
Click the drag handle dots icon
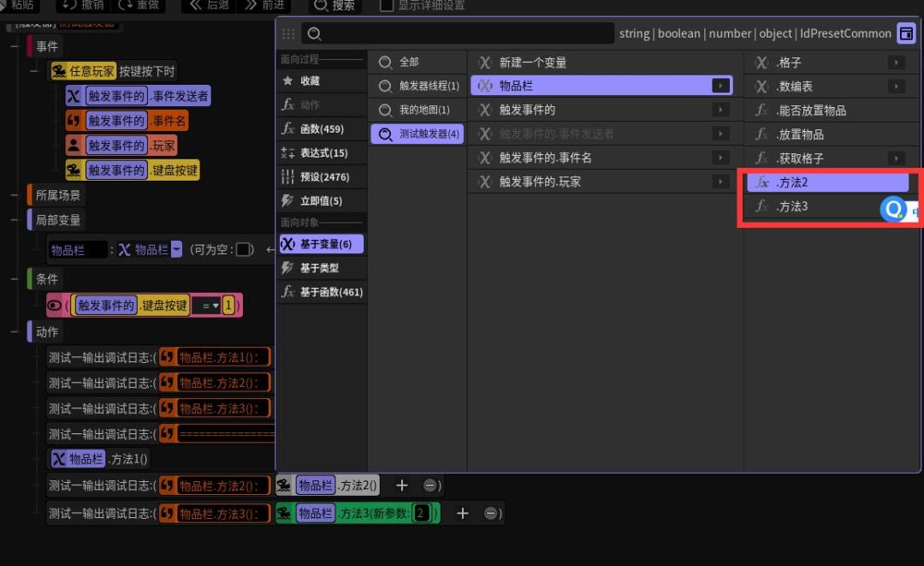288,34
